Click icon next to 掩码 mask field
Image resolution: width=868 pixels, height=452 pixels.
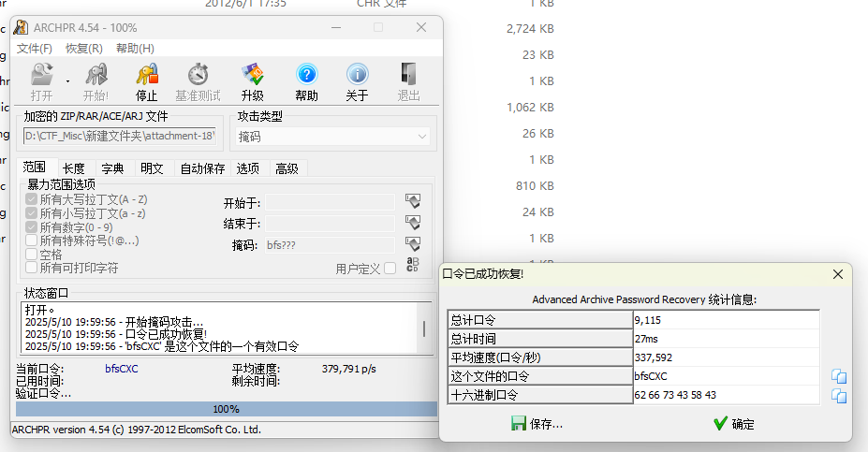point(412,244)
